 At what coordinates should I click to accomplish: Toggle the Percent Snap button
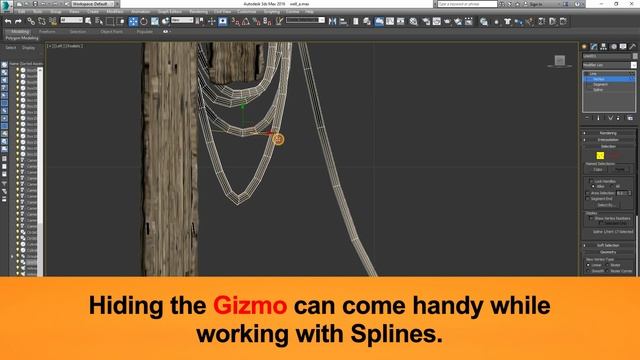256,21
